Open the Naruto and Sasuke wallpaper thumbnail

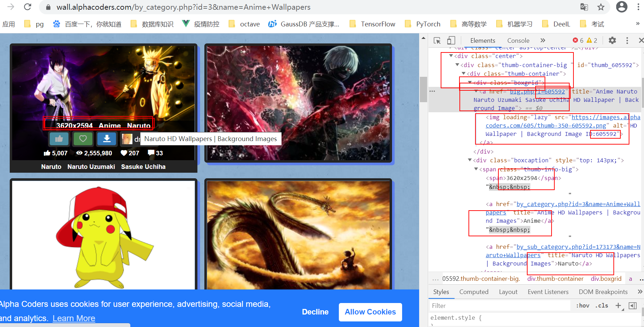tap(103, 83)
